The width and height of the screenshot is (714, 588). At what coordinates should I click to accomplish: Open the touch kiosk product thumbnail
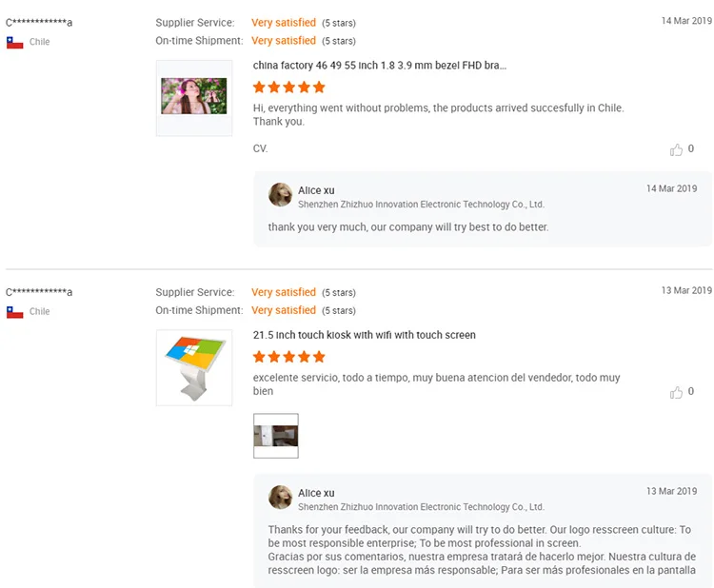point(194,367)
